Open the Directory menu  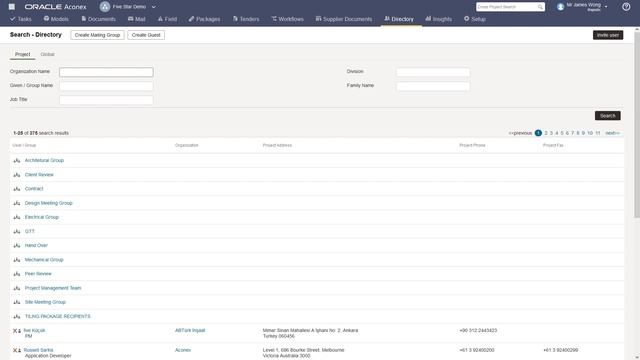399,19
